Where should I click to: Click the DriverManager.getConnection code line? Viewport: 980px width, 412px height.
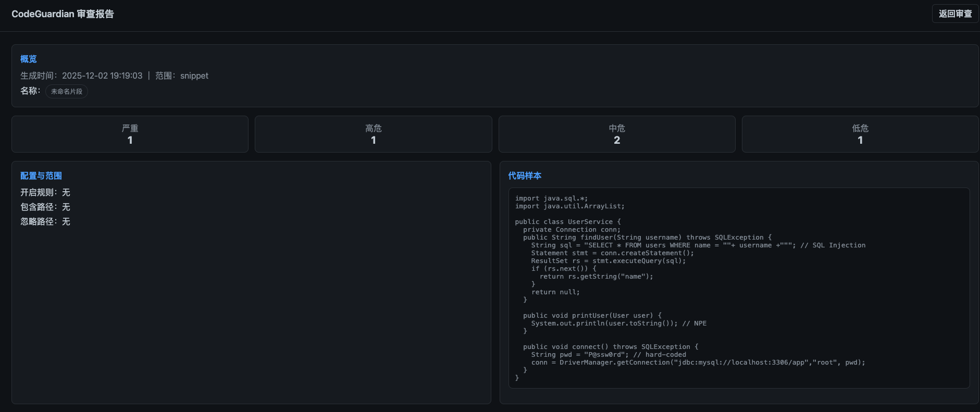698,363
